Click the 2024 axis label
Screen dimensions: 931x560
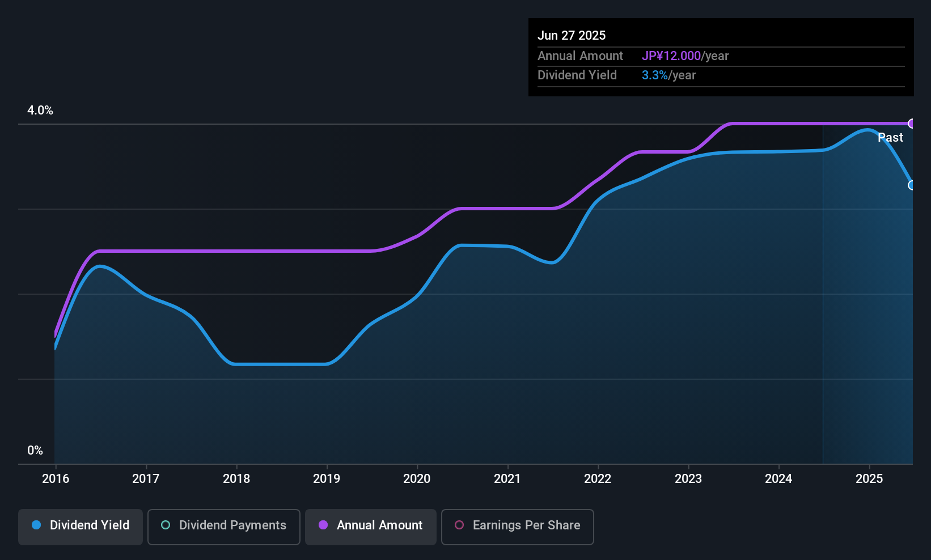[x=778, y=478]
